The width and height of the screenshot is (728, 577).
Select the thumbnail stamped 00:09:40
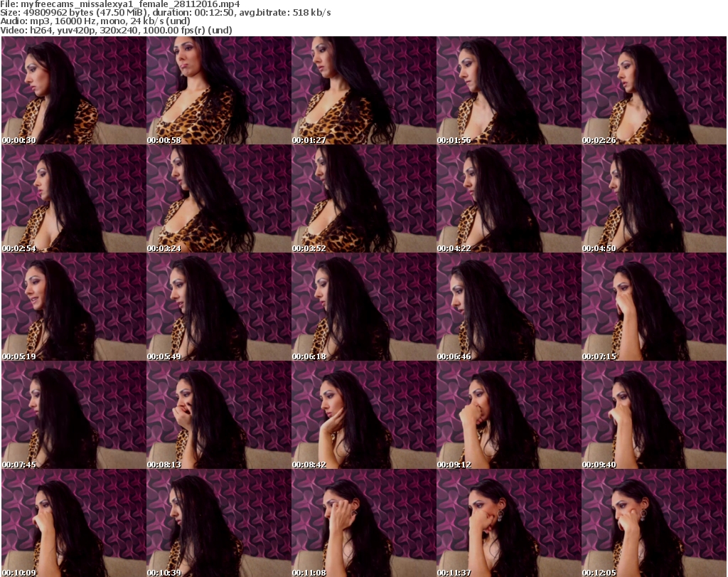[x=654, y=415]
